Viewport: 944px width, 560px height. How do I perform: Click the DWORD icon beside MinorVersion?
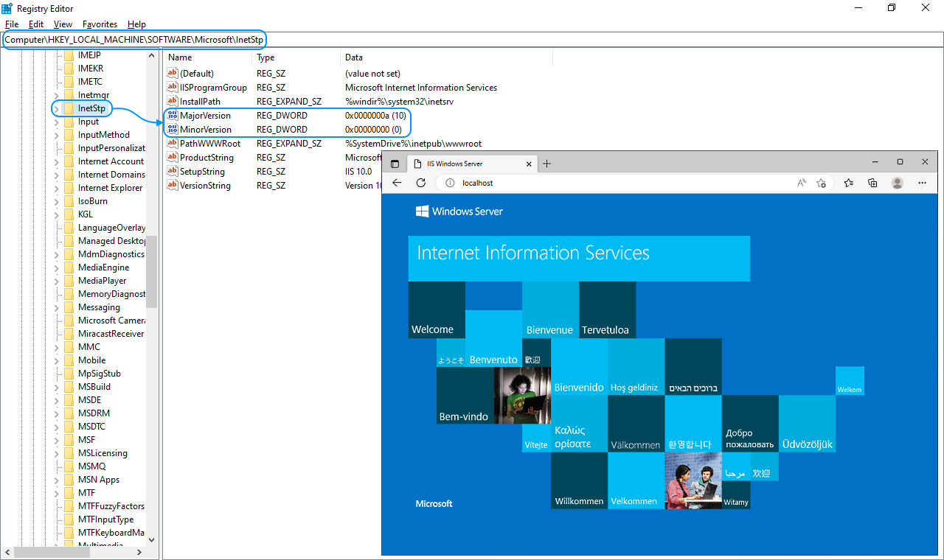(x=173, y=129)
